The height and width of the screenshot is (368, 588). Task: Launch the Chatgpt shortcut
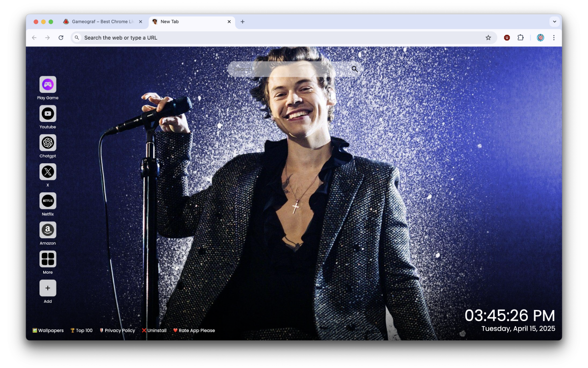click(x=48, y=143)
